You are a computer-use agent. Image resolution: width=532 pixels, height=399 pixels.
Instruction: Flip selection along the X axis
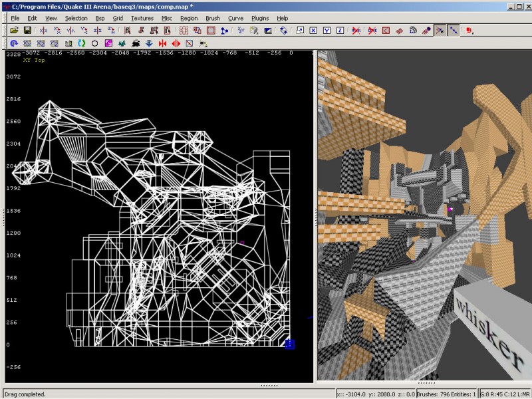43,31
